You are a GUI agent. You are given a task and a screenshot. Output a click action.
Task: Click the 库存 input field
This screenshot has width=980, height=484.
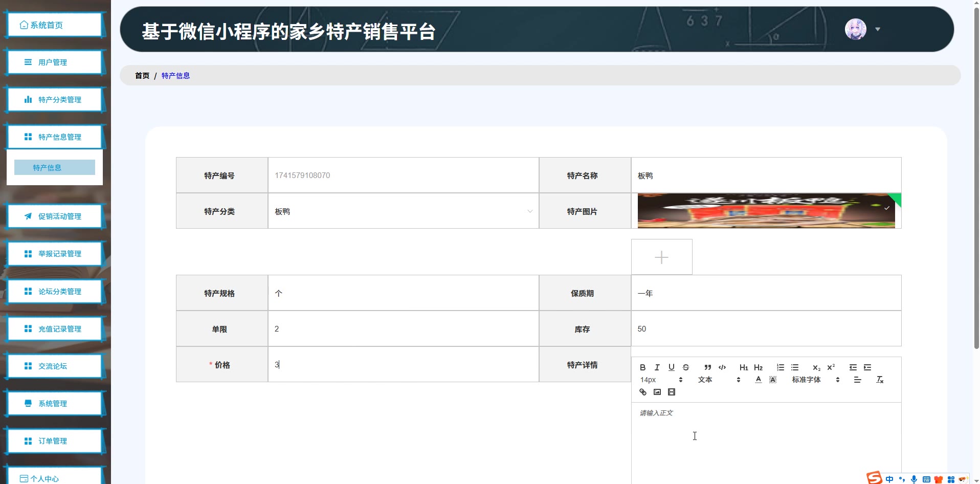click(766, 328)
